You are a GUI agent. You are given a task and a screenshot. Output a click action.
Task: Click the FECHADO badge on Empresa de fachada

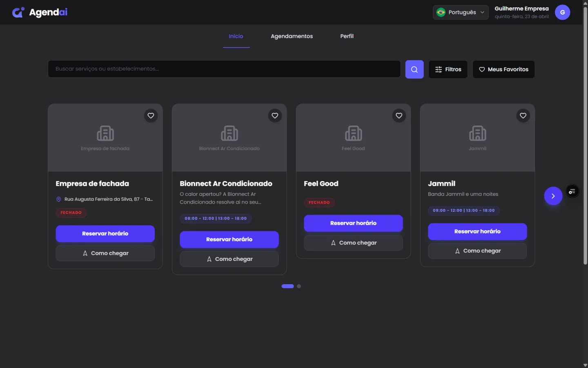pyautogui.click(x=71, y=213)
